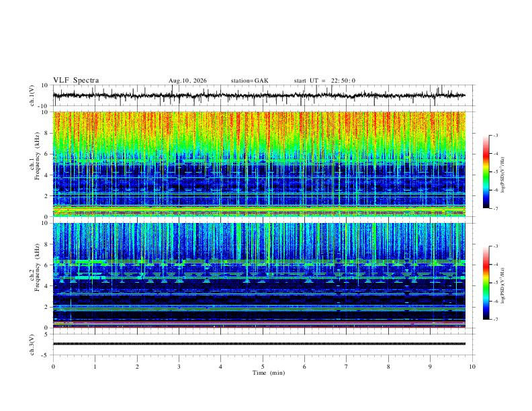The image size is (532, 411).
Task: Select the Aug.10, 2026 date label
Action: (x=187, y=81)
